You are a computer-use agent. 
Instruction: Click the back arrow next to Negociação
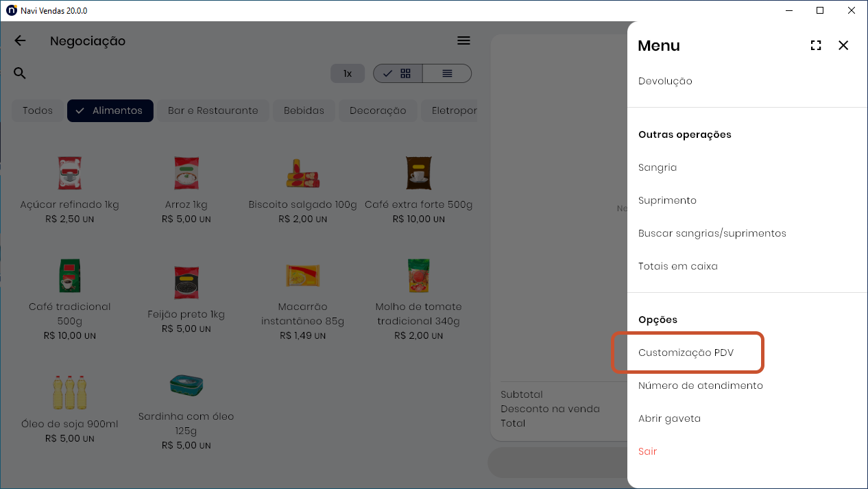[20, 40]
